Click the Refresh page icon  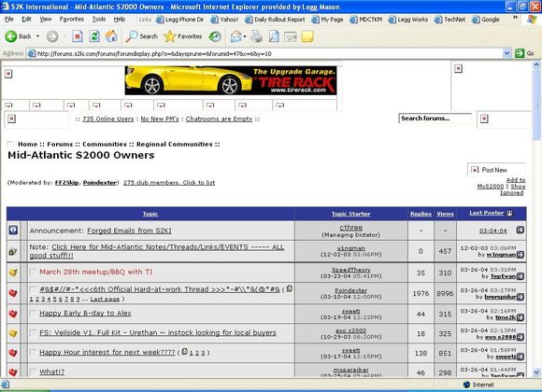[94, 36]
